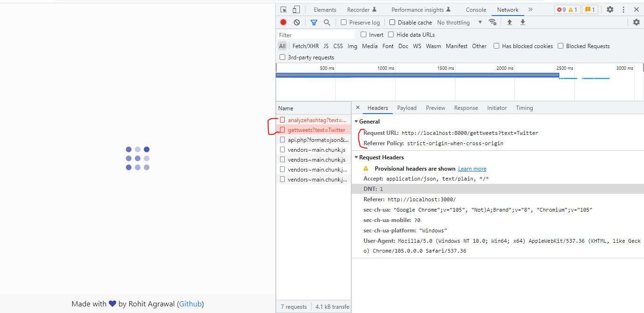Open network search magnifier icon
The width and height of the screenshot is (644, 313).
pyautogui.click(x=327, y=22)
